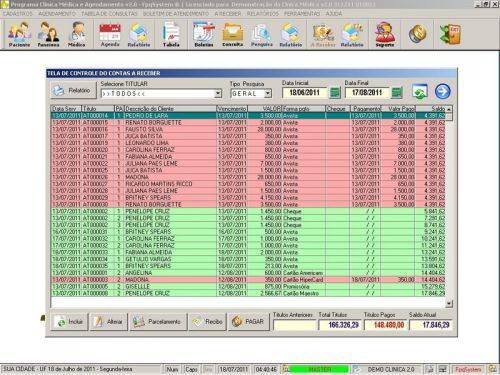The image size is (500, 375).
Task: Click the Data Inicial date field
Action: [304, 93]
